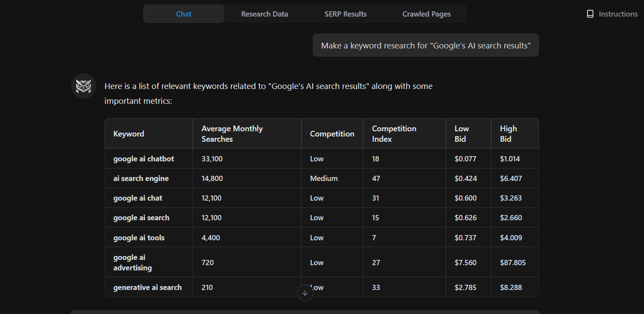This screenshot has height=314, width=644.
Task: Open the Instructions panel
Action: coord(618,14)
